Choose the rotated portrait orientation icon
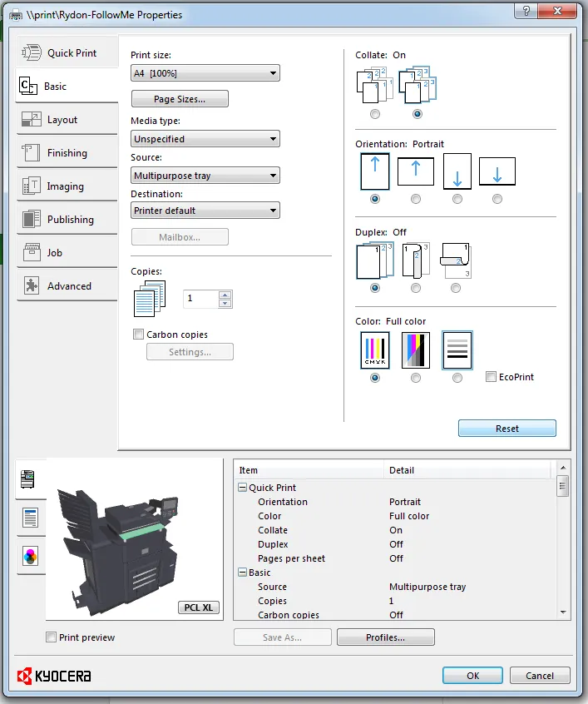Viewport: 588px width, 704px height. click(x=457, y=171)
